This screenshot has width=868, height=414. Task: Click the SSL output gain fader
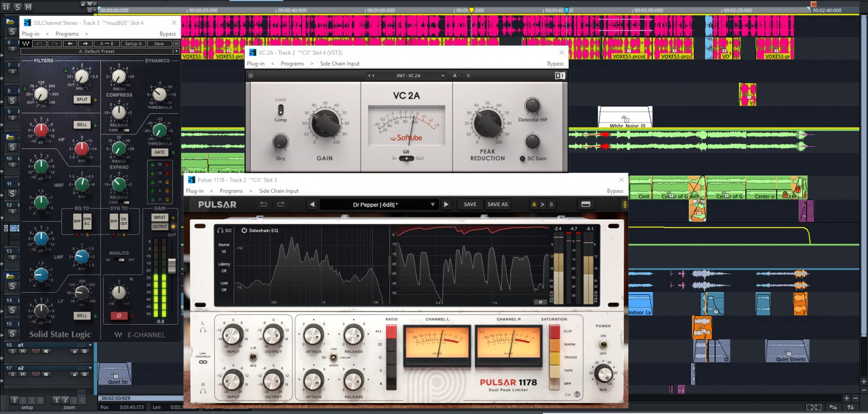tap(172, 265)
